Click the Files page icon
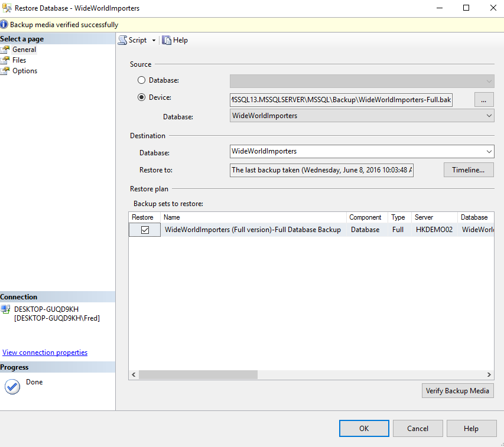This screenshot has height=447, width=504. 5,60
